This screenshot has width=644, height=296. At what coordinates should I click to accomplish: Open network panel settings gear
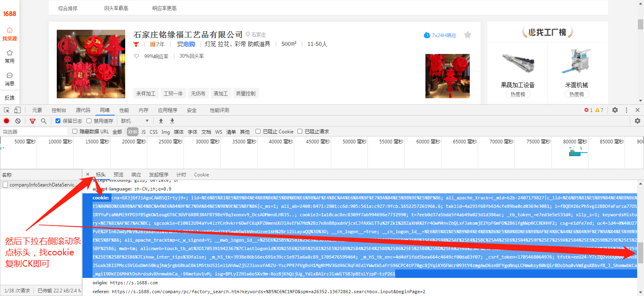(x=638, y=121)
